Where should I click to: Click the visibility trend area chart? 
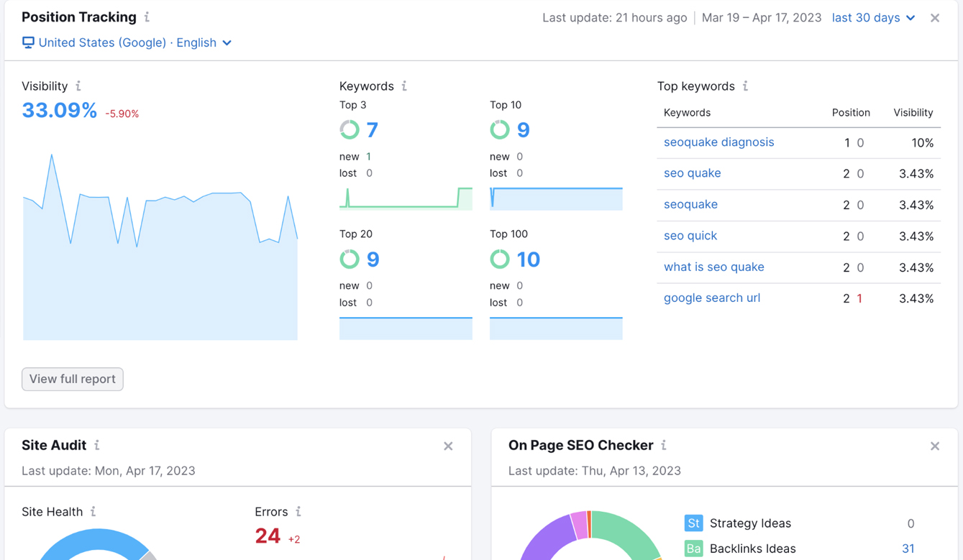[160, 247]
